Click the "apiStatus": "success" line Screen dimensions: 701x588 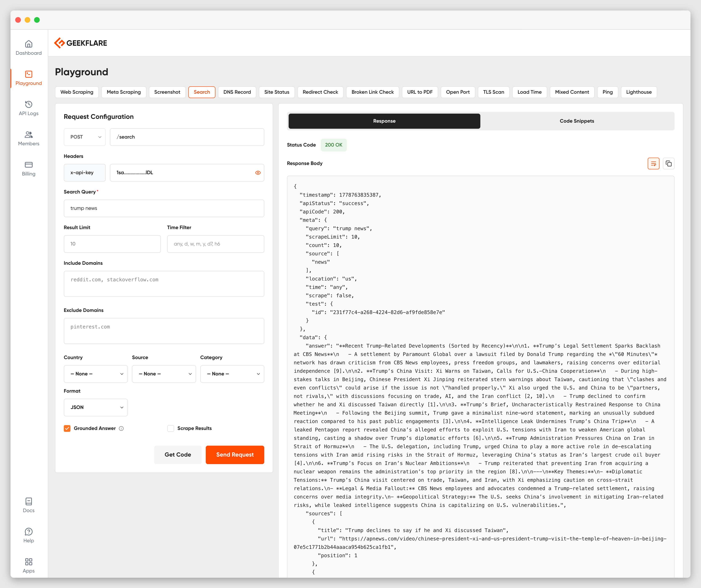(x=334, y=204)
